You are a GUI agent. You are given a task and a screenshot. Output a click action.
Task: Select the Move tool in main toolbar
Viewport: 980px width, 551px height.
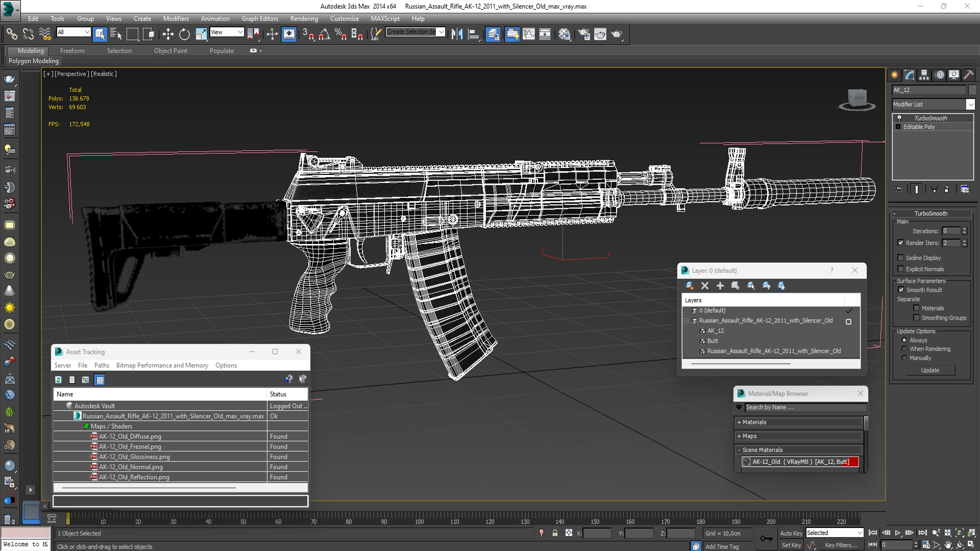(x=168, y=34)
